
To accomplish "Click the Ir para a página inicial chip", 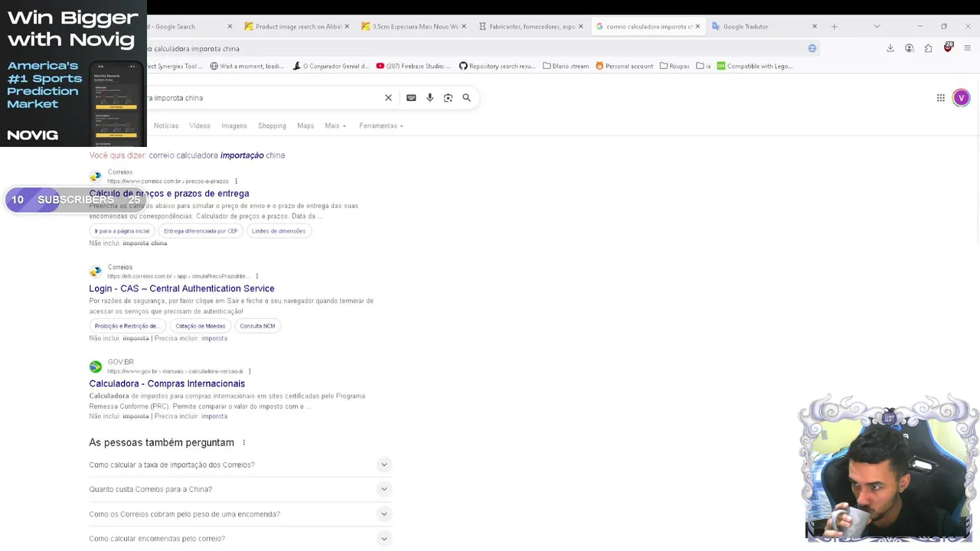I will pyautogui.click(x=122, y=231).
